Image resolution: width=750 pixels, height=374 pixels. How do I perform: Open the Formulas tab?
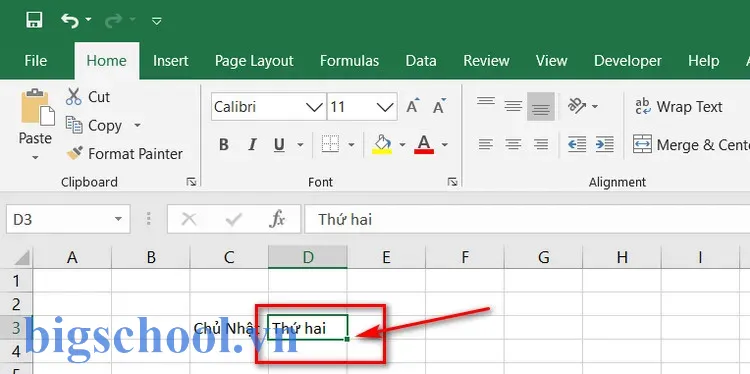click(349, 61)
